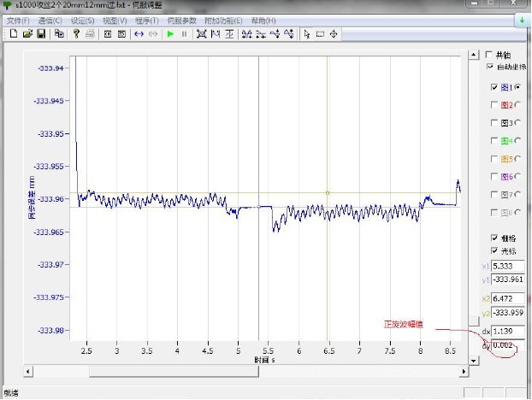Click the vertical scrollbar up arrow
The width and height of the screenshot is (532, 400).
tap(473, 55)
